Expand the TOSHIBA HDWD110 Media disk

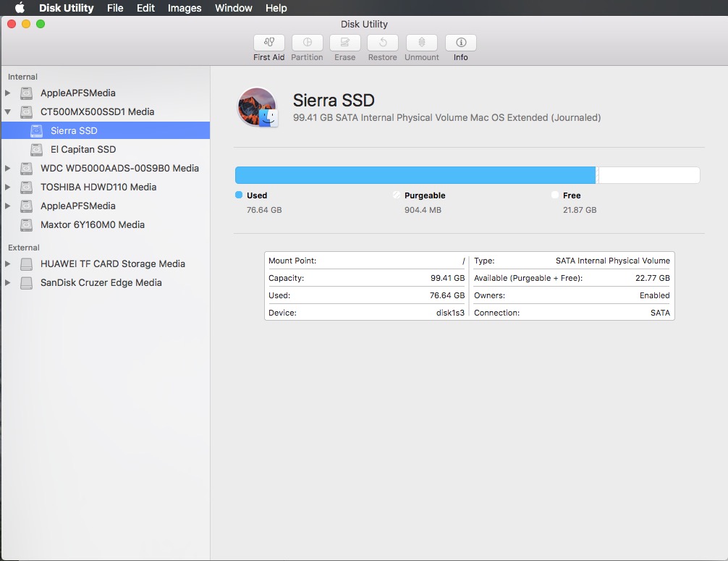8,187
